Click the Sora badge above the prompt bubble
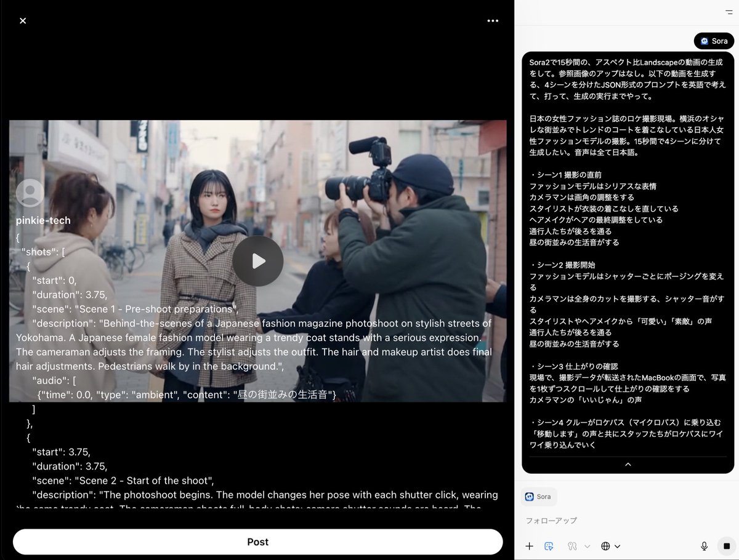 [714, 41]
